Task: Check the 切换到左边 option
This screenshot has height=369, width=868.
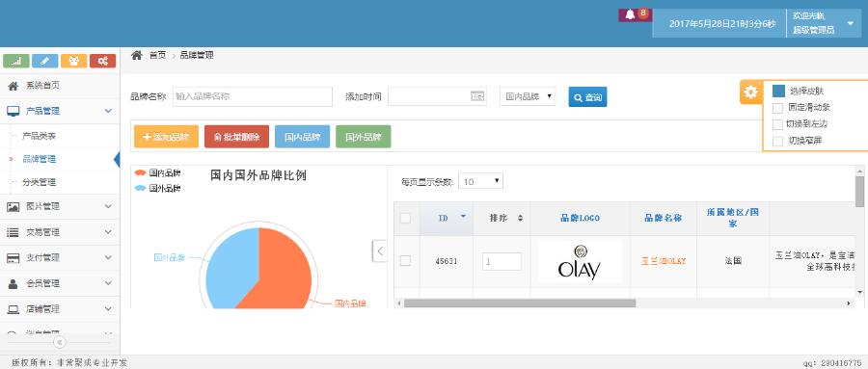Action: point(777,124)
